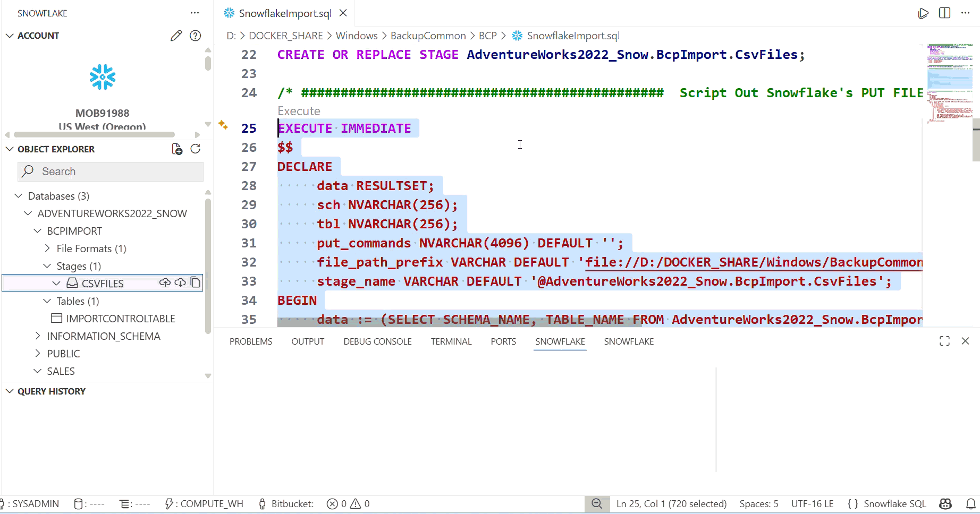Click the Snowflake logo in the Account panel

point(103,78)
